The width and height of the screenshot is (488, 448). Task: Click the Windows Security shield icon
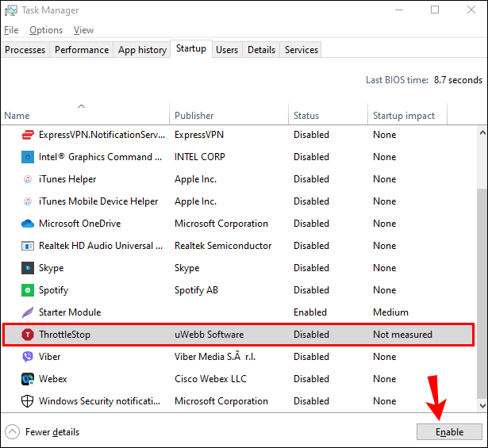28,401
